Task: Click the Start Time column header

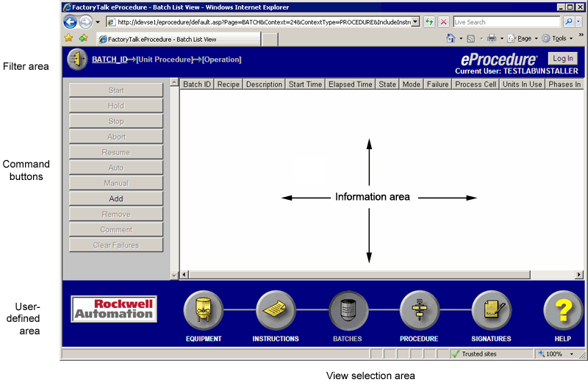Action: [305, 85]
